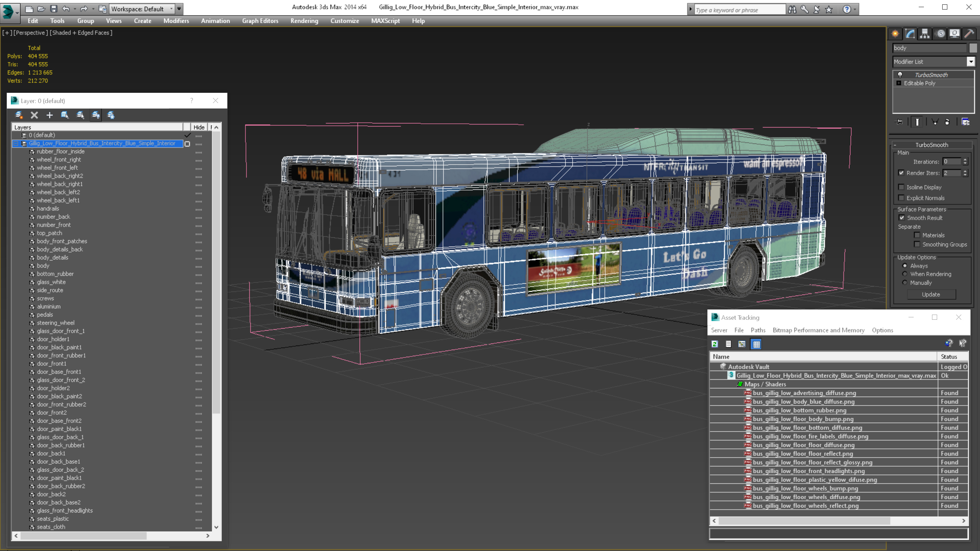Screen dimensions: 980x551
Task: Click Remove Modifier trash icon below stack
Action: pos(947,122)
